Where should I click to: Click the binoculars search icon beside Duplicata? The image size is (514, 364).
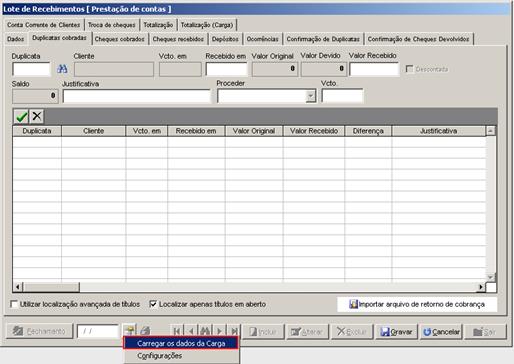click(62, 69)
